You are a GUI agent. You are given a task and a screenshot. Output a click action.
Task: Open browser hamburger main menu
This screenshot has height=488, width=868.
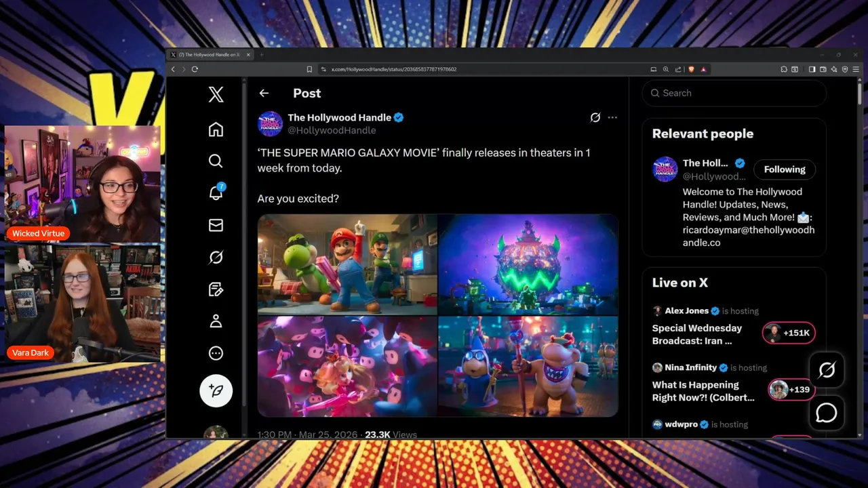coord(856,69)
